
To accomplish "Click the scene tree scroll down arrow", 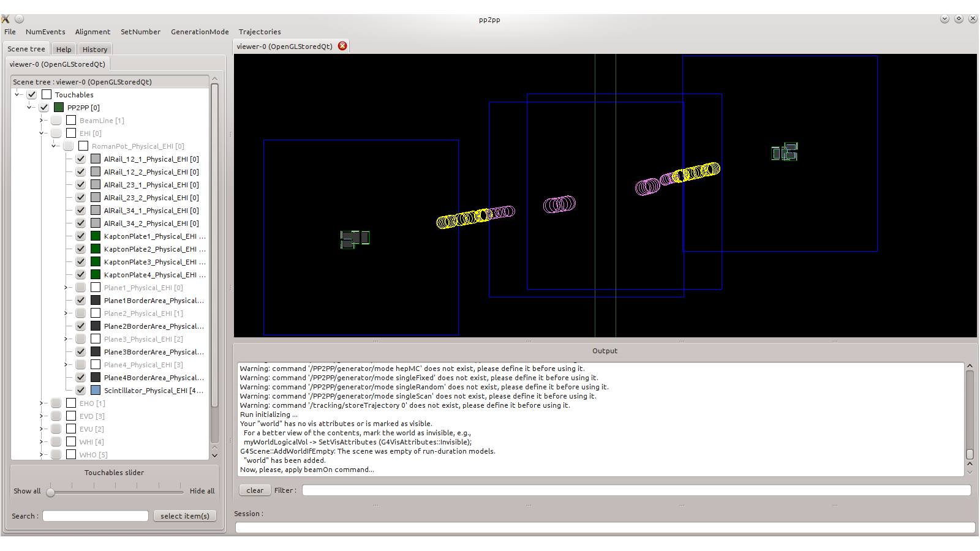I will (x=214, y=455).
